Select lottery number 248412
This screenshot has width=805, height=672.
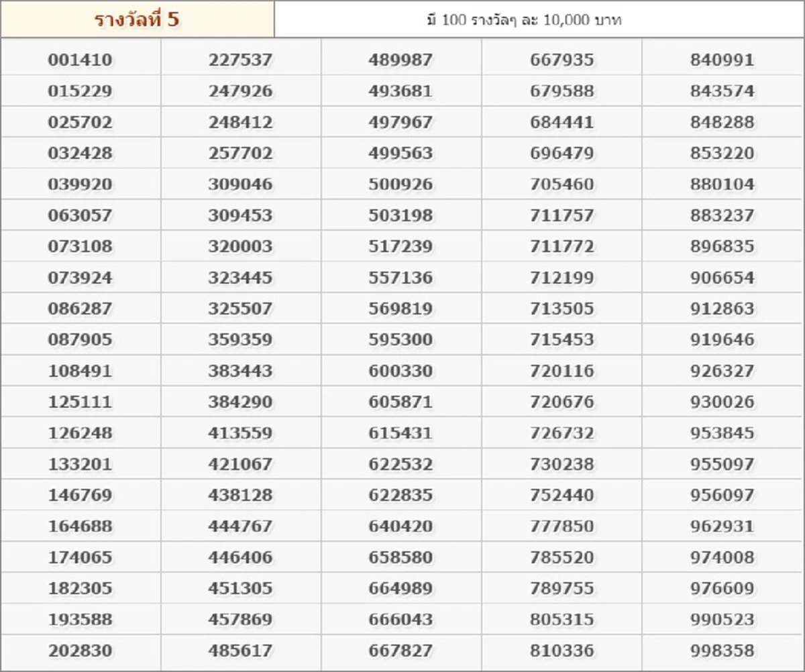coord(241,122)
